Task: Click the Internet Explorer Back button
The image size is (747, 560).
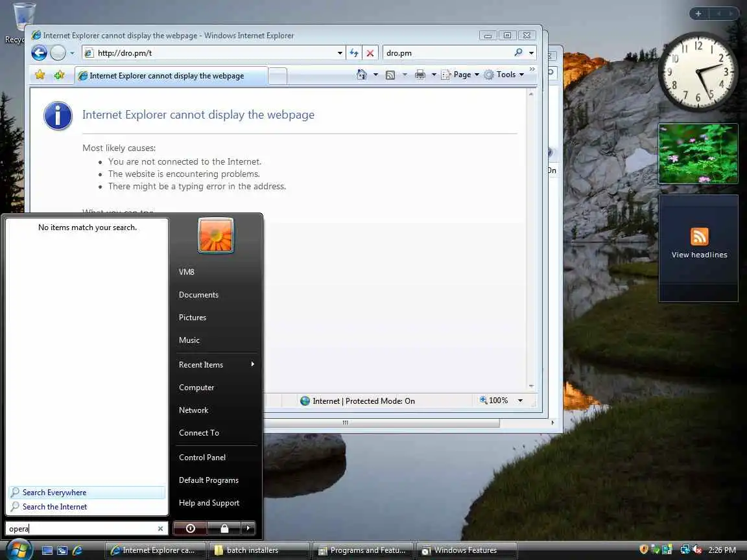Action: [x=39, y=53]
